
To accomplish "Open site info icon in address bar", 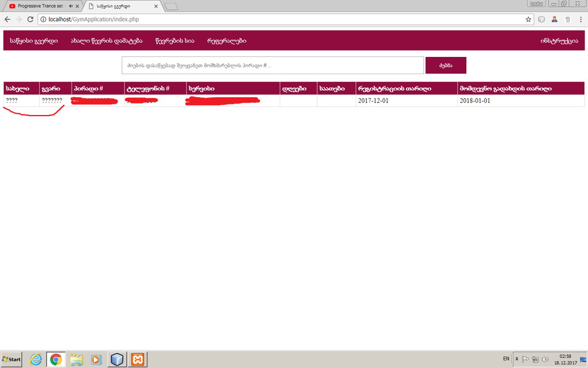I will click(43, 19).
